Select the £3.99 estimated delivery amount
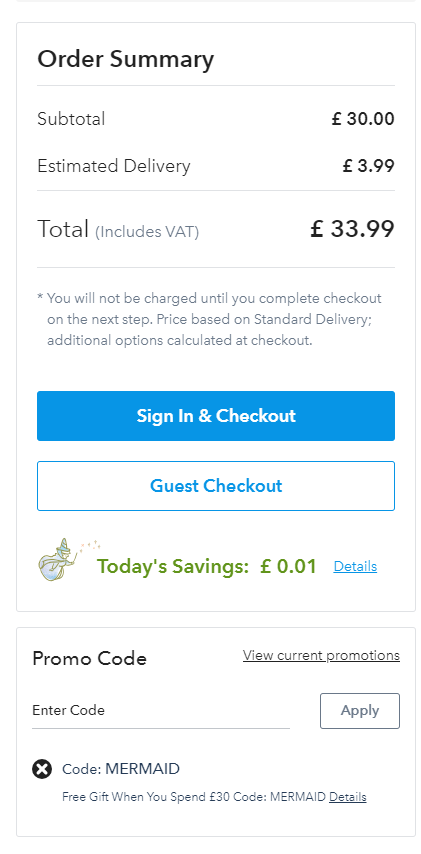This screenshot has width=421, height=854. coord(368,166)
